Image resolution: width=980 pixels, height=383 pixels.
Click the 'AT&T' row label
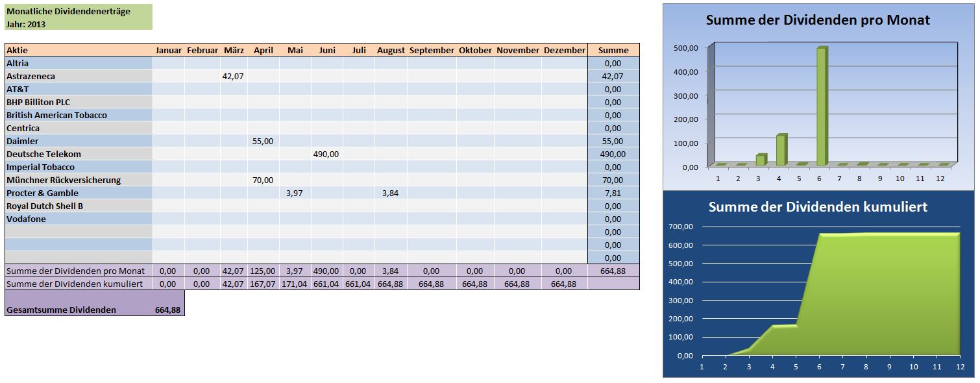79,89
